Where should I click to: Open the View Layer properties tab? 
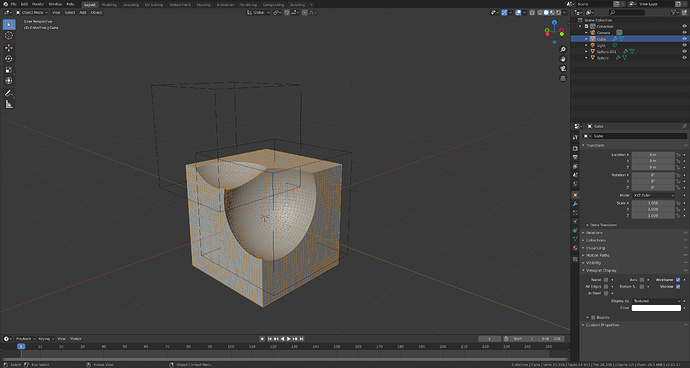(575, 166)
